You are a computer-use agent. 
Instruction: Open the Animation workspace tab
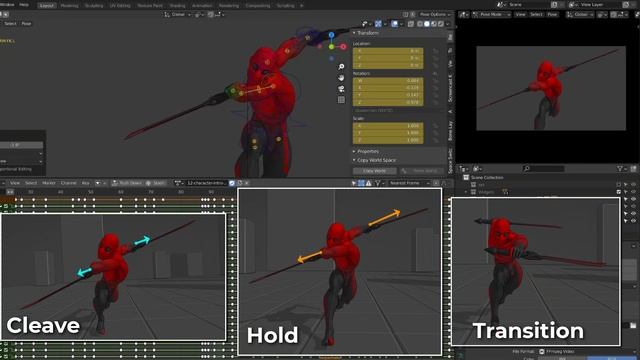click(202, 6)
